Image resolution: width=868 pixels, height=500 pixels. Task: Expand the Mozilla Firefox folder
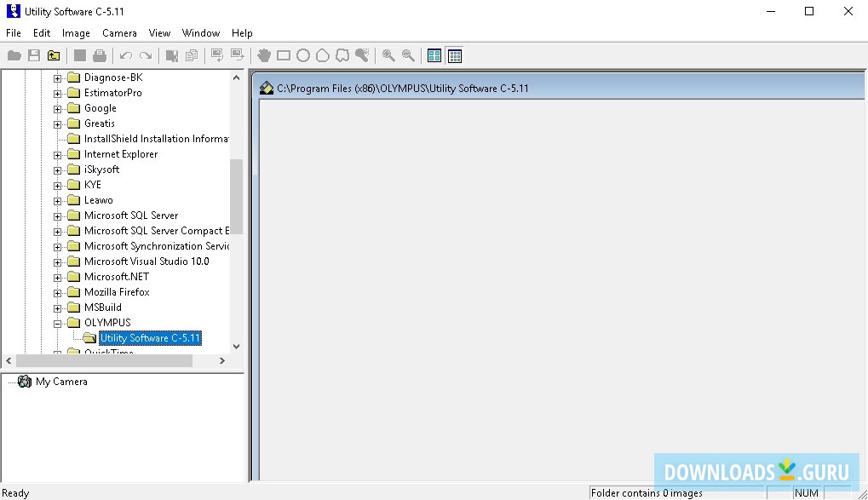pyautogui.click(x=55, y=291)
